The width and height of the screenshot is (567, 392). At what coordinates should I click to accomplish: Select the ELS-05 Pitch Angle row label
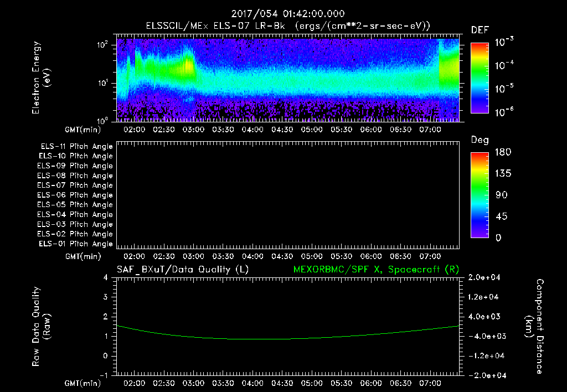point(75,205)
